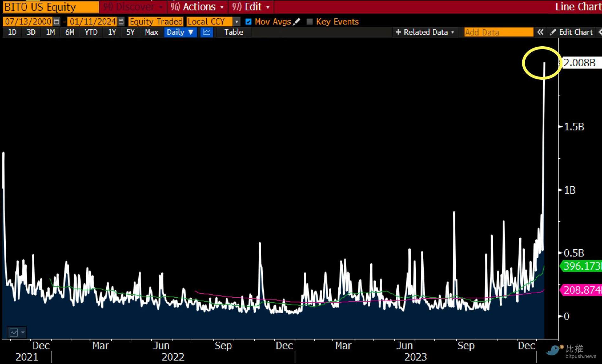Click the chart type icon at bottom-left
Screen dimensions: 602x364
point(14,332)
